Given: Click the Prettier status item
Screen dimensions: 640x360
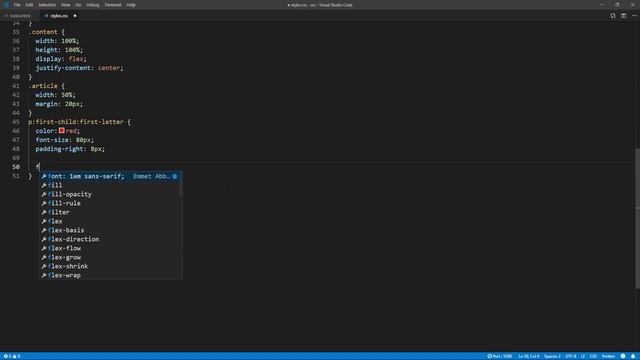Looking at the screenshot, I should click(x=608, y=356).
